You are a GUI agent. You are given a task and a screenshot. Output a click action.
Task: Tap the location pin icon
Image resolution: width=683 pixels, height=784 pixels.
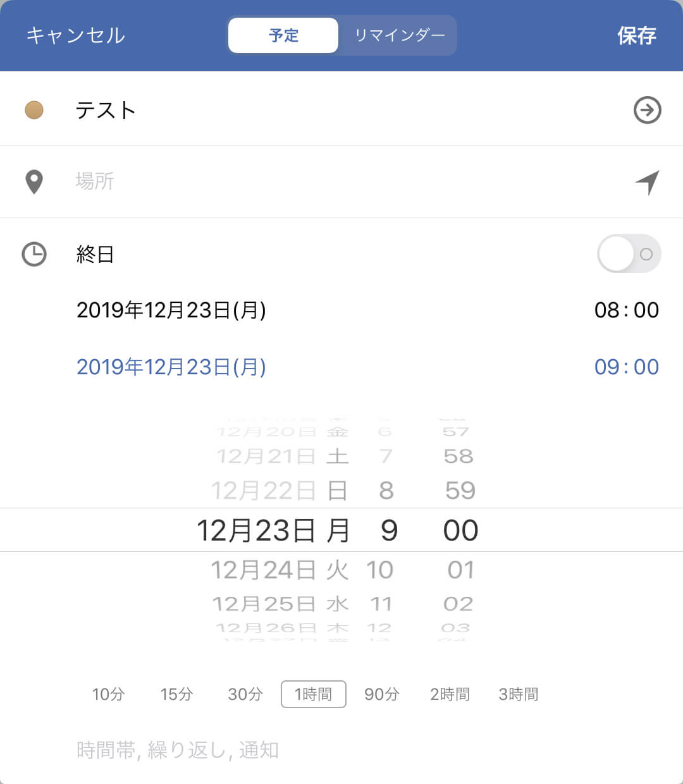coord(34,182)
